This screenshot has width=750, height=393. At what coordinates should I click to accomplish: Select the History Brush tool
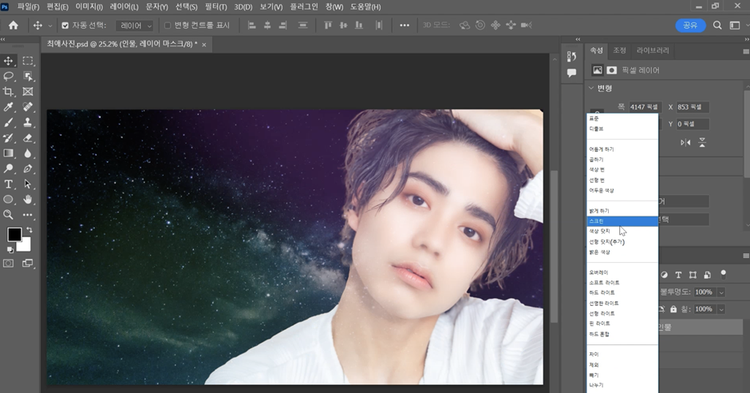8,138
